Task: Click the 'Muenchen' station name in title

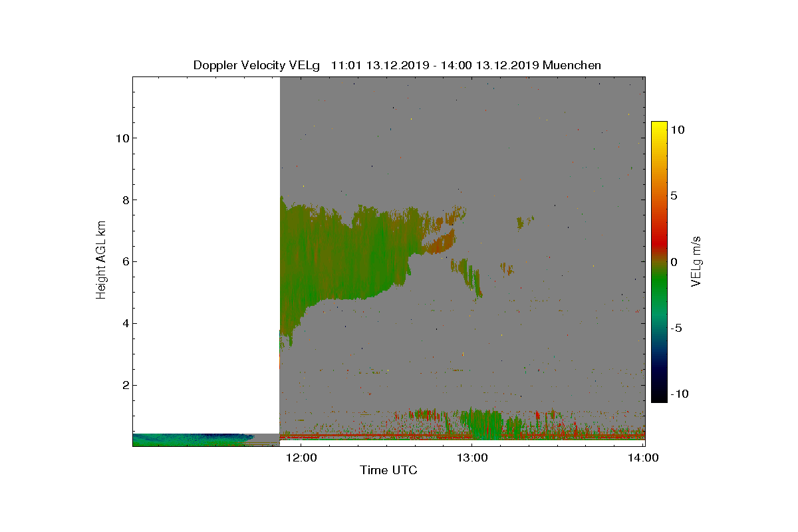Action: [x=572, y=65]
